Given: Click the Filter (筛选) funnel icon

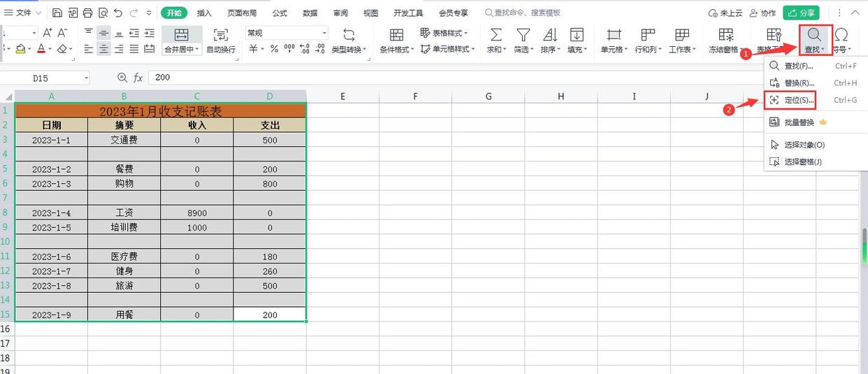Looking at the screenshot, I should (x=522, y=36).
